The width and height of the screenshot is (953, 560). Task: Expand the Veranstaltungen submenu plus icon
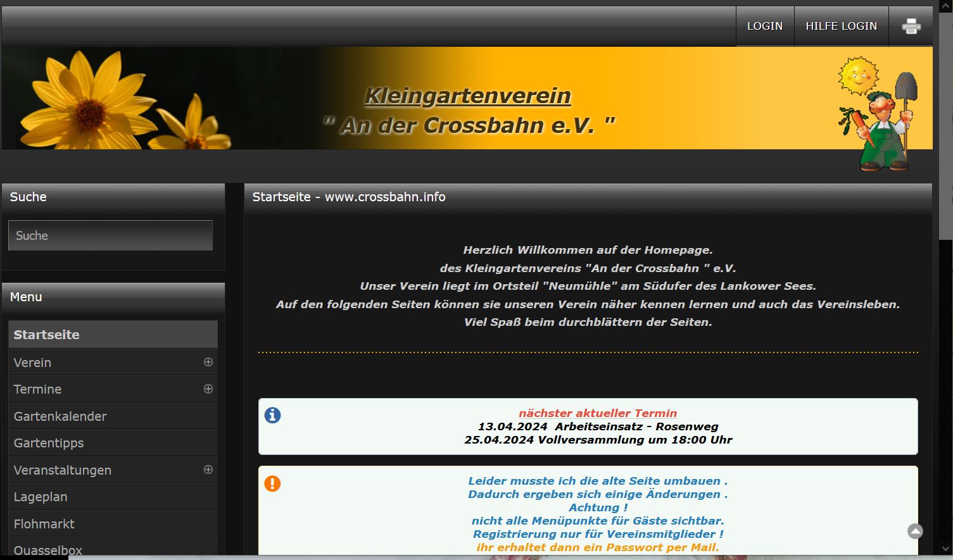208,470
